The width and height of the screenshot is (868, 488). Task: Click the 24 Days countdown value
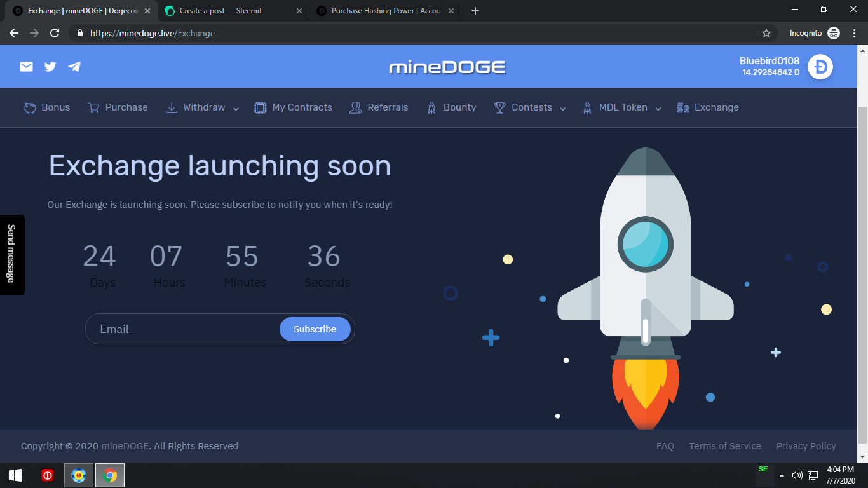click(x=100, y=256)
